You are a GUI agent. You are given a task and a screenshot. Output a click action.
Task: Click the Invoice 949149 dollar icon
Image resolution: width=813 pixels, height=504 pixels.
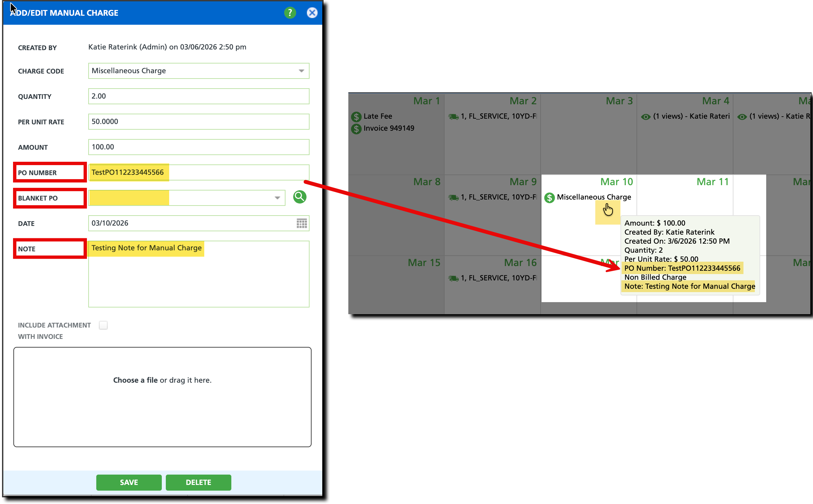pos(356,129)
